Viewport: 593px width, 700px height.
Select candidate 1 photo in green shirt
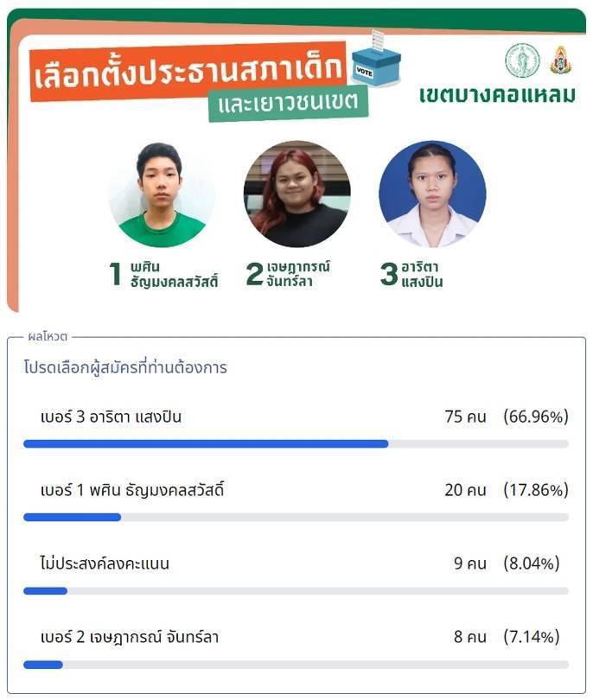tap(161, 194)
